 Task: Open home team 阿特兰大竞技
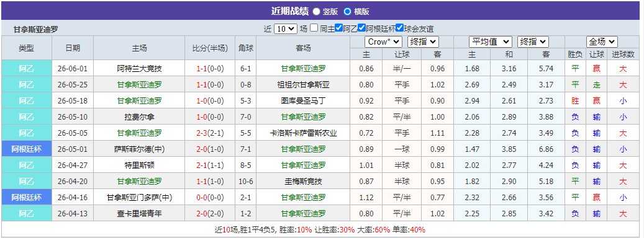(139, 68)
